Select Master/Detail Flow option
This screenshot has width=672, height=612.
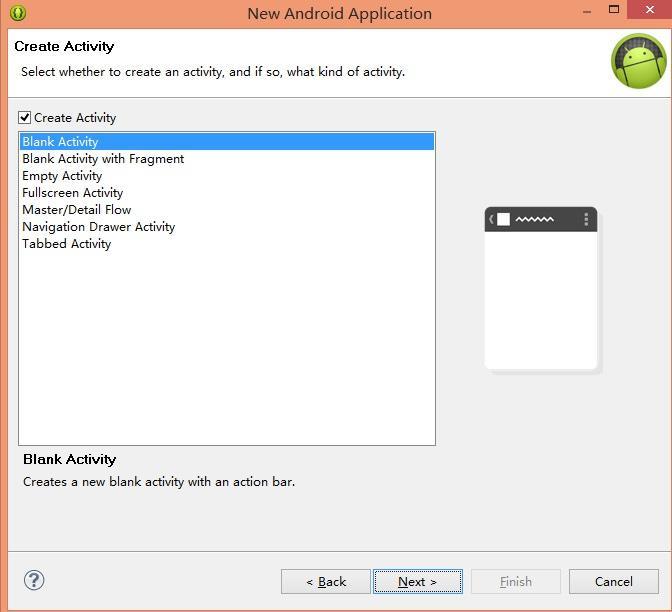[x=77, y=210]
